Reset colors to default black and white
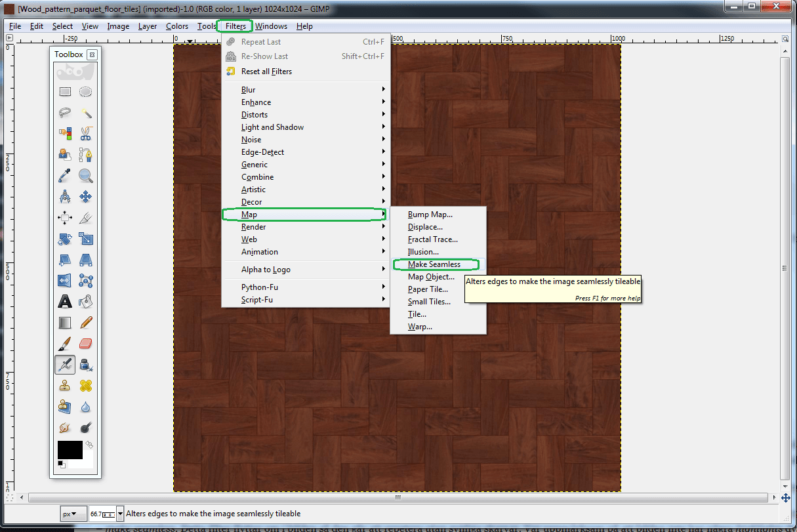 [x=61, y=464]
